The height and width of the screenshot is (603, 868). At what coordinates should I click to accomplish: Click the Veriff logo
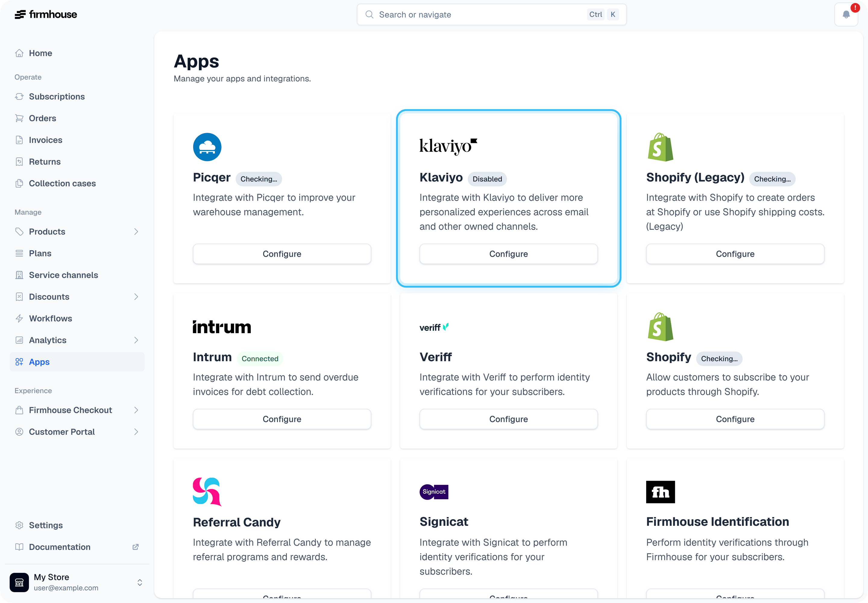click(434, 327)
